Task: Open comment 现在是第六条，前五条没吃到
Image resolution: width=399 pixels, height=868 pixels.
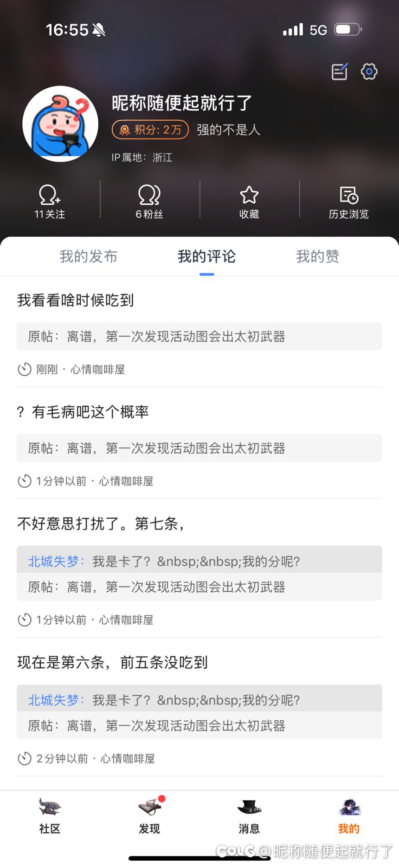Action: click(112, 662)
